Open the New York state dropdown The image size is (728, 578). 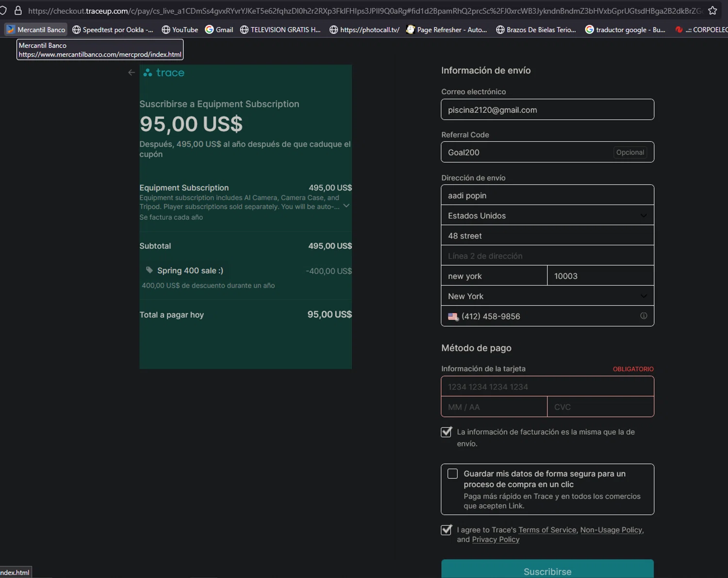click(547, 296)
